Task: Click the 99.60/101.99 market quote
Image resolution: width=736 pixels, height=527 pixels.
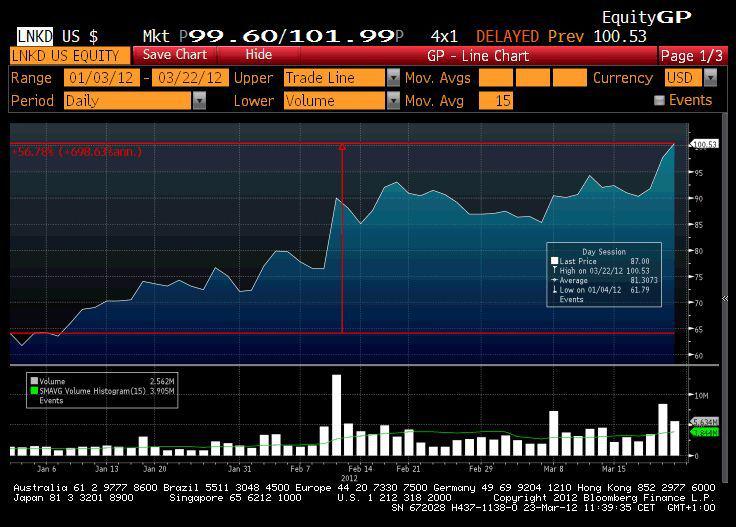Action: pyautogui.click(x=291, y=36)
